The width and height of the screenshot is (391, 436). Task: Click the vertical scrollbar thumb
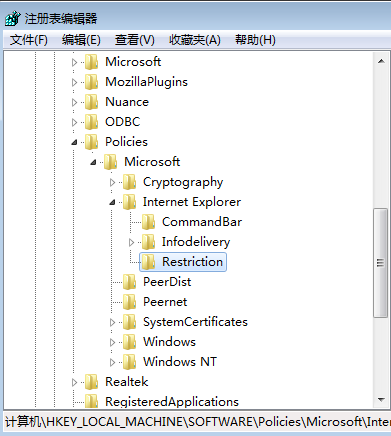coord(381,263)
